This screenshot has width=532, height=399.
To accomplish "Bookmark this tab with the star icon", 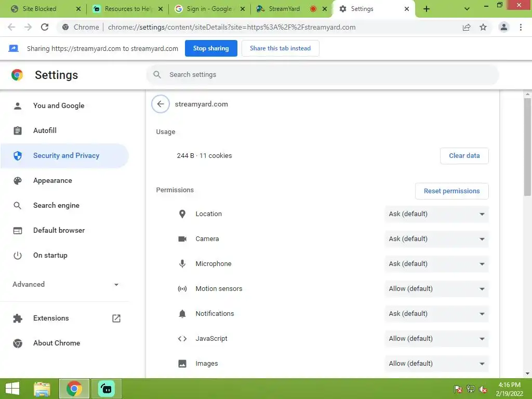I will (483, 27).
